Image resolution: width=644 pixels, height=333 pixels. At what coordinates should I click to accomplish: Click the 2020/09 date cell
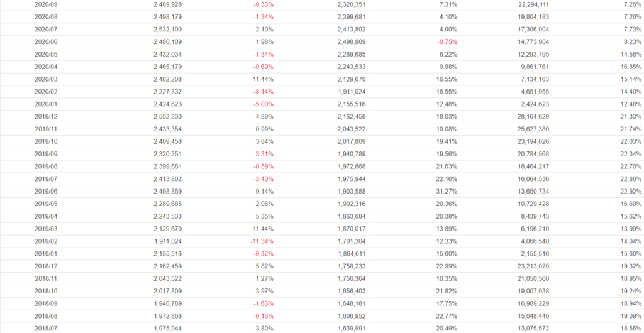coord(45,4)
